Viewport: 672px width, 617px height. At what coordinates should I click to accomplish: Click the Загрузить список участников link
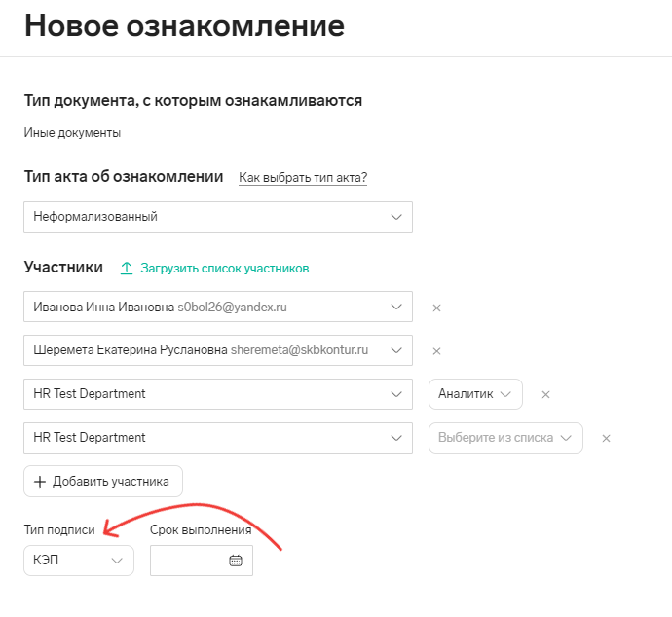pos(225,269)
